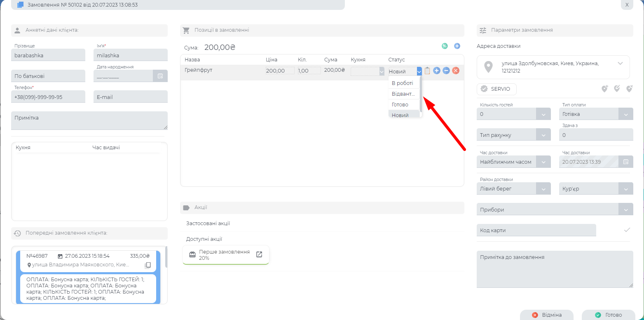644x320 pixels.
Task: Click the Примітка до замовлення text area
Action: click(x=555, y=269)
